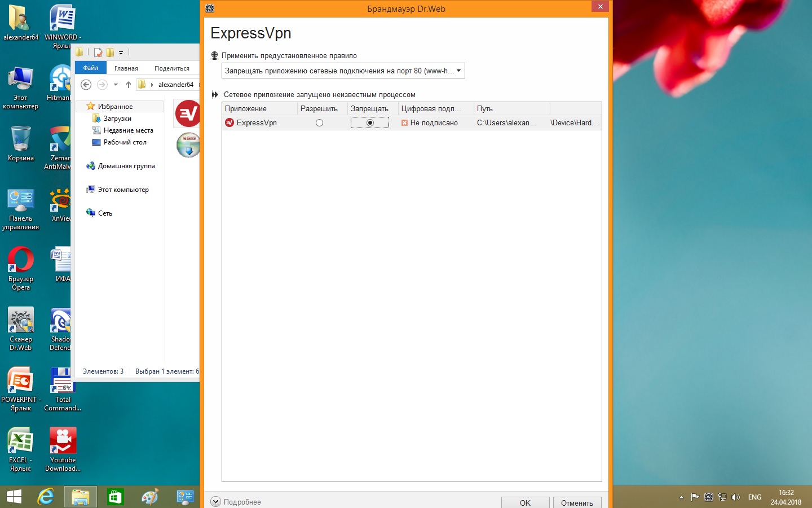Click the Dr.Web spider tray icon

click(709, 497)
